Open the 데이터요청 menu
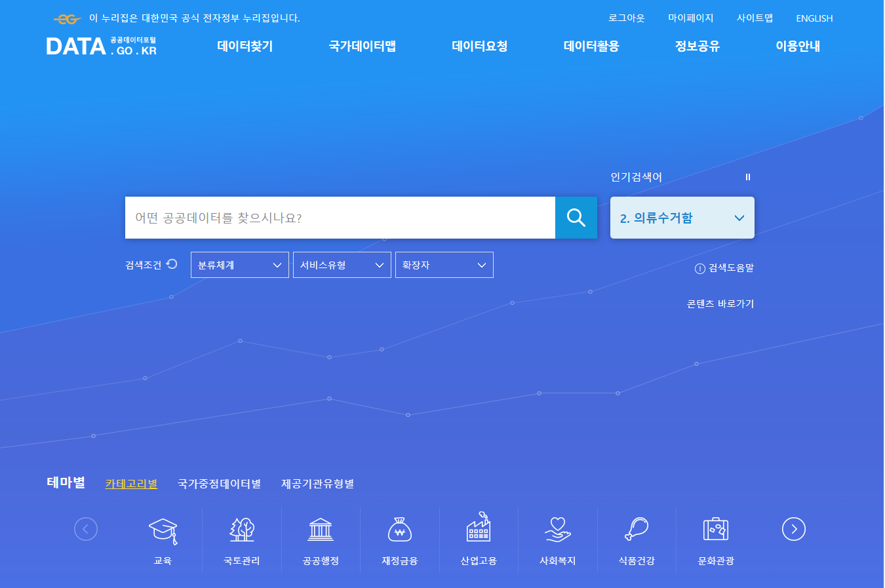Screen dimensions: 885x588 [480, 46]
